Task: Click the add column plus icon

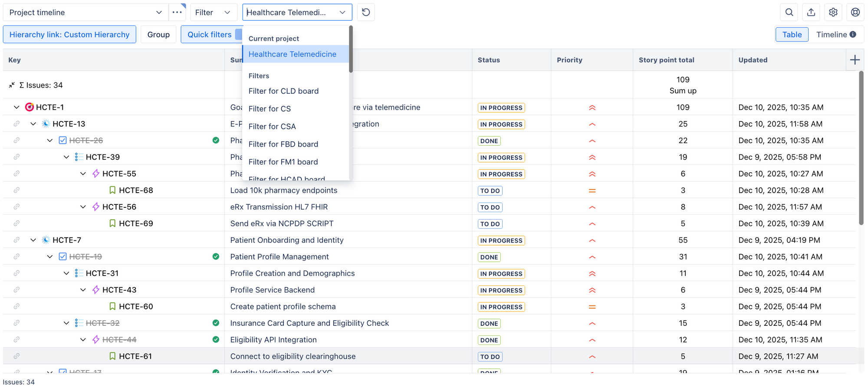Action: coord(855,60)
